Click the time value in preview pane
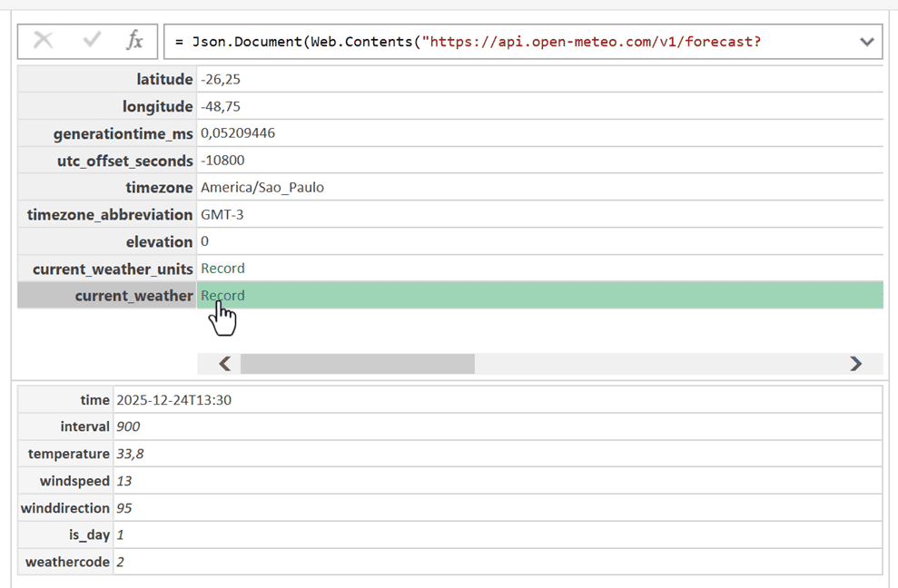This screenshot has height=588, width=898. (x=173, y=400)
